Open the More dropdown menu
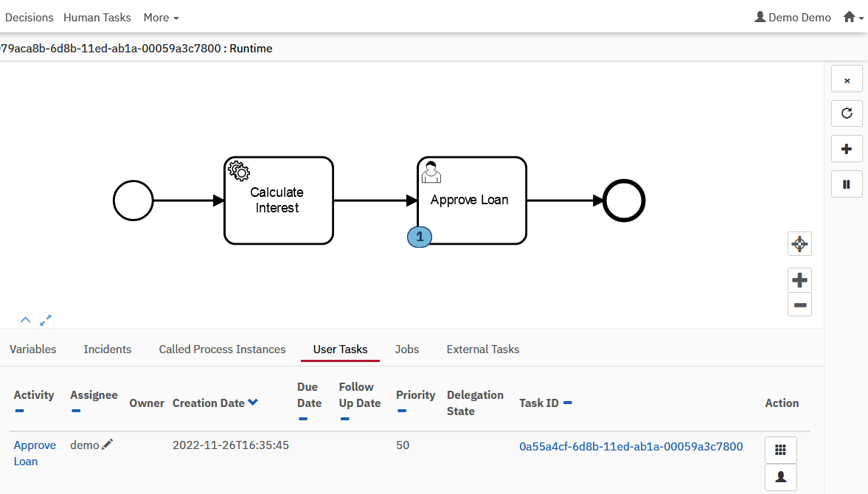 point(161,18)
